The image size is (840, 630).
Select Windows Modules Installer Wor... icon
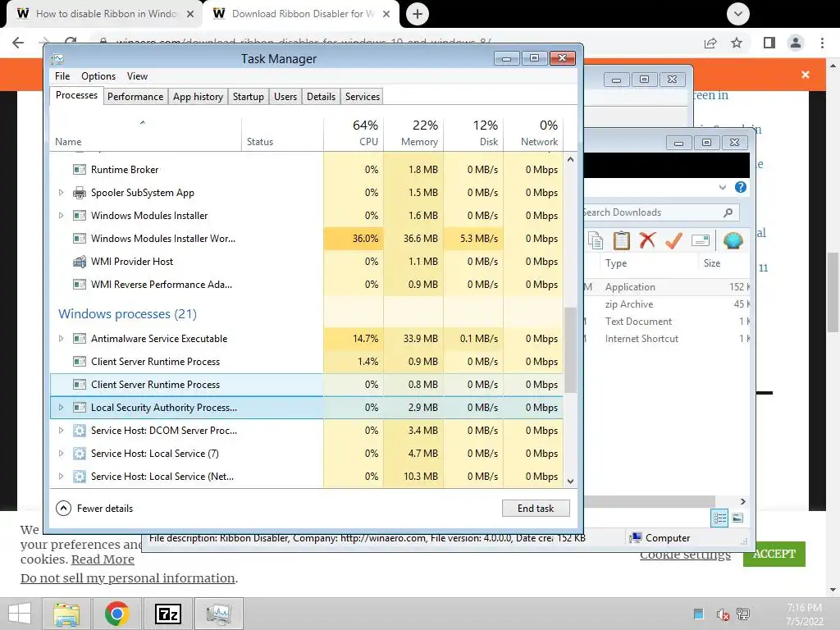click(x=80, y=239)
